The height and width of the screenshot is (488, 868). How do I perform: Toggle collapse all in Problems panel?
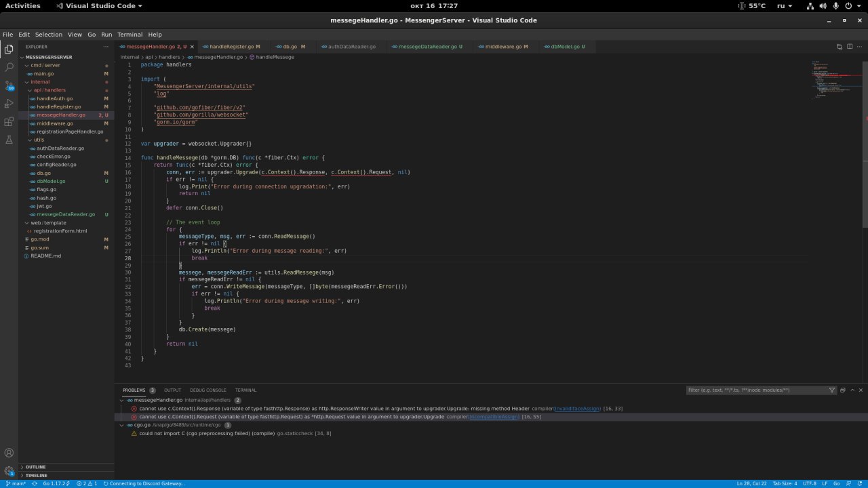pos(843,390)
